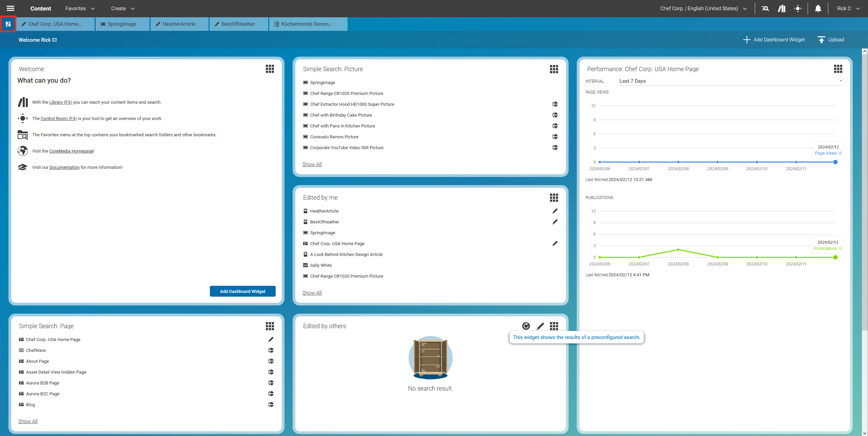Open the Interval Last 7 Days dropdown
868x436 pixels.
[x=731, y=81]
